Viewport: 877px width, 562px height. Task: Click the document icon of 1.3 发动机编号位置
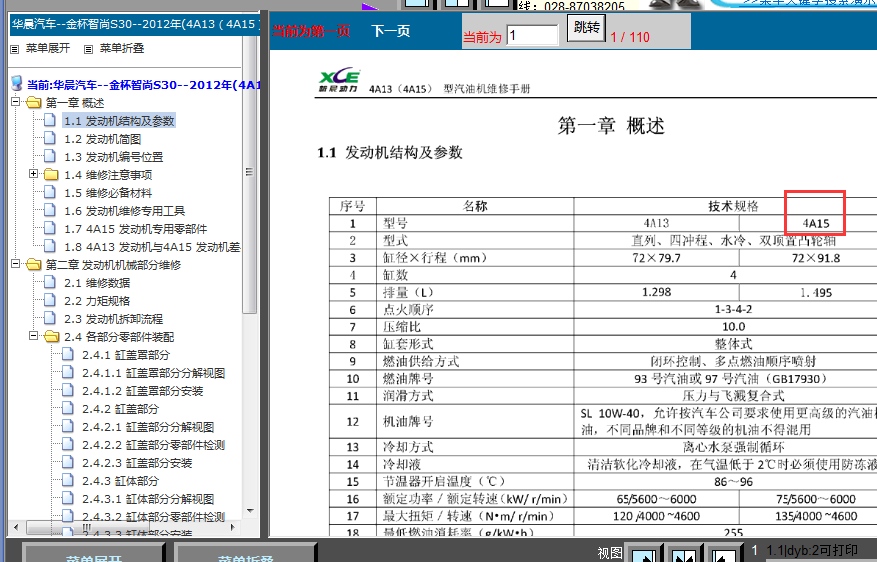pos(50,156)
